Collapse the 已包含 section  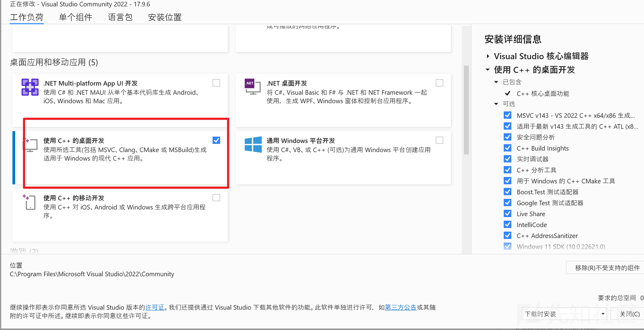(x=496, y=82)
